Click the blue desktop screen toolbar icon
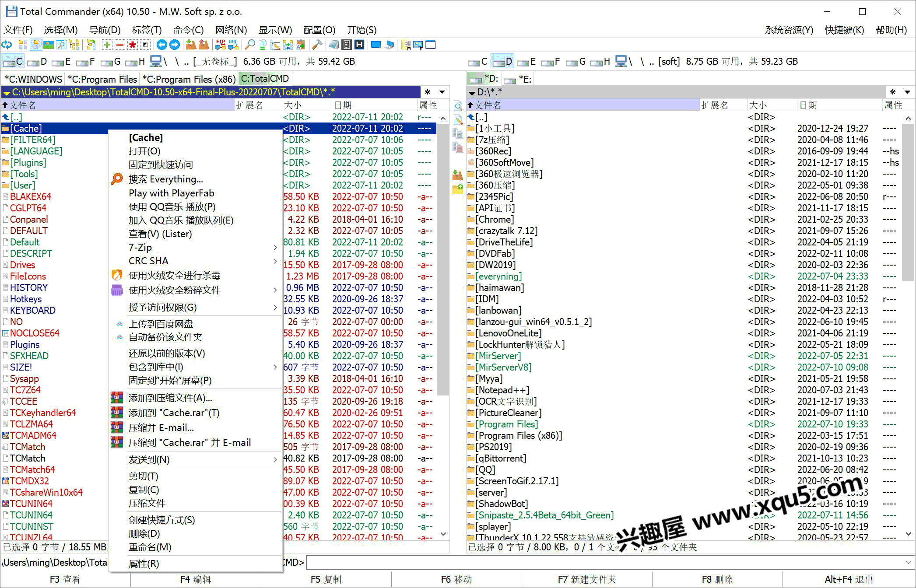 coord(376,45)
